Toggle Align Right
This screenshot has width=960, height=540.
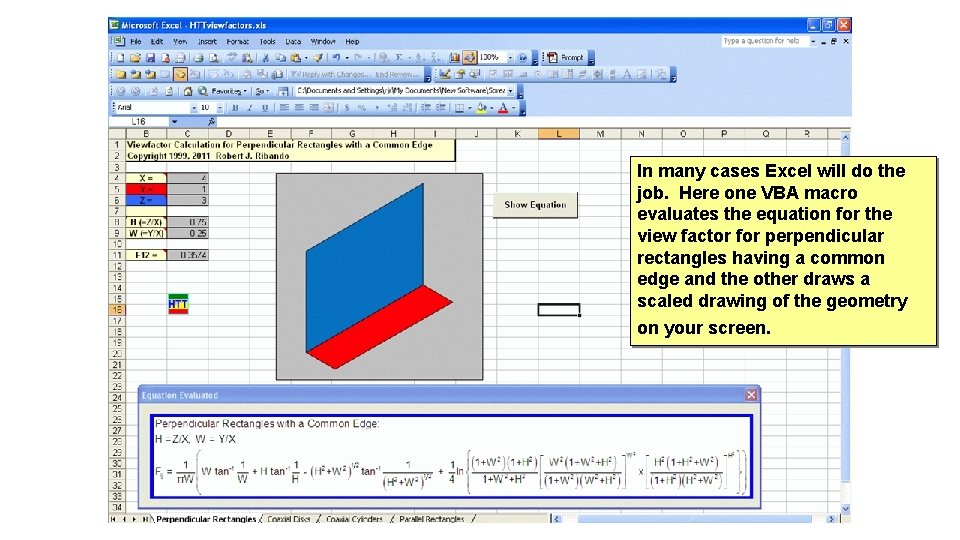pyautogui.click(x=314, y=108)
